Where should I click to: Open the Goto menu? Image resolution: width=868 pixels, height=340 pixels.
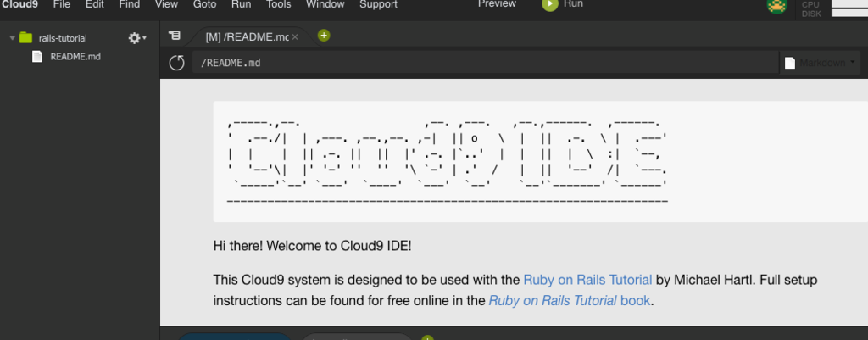(x=205, y=4)
